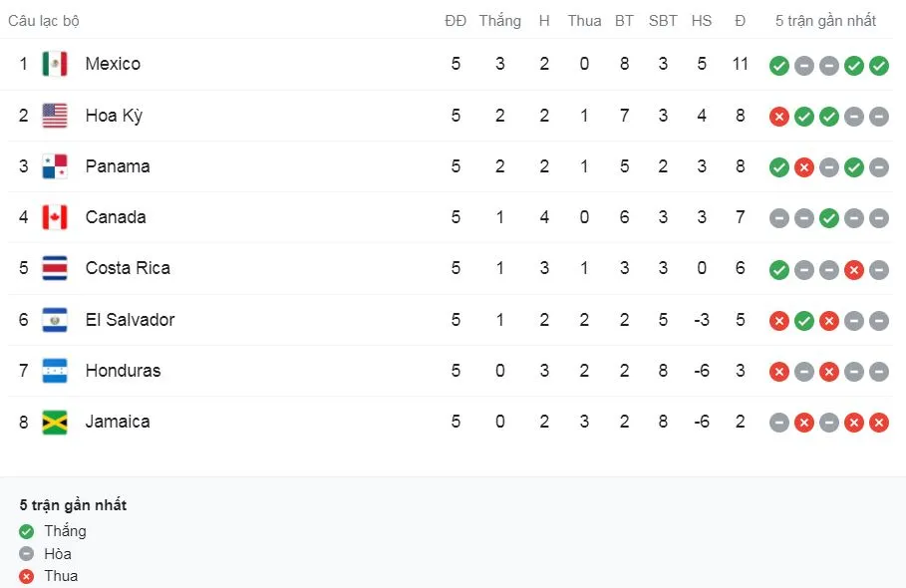The width and height of the screenshot is (906, 588).
Task: Click the El Salvador flag icon
Action: tap(55, 320)
